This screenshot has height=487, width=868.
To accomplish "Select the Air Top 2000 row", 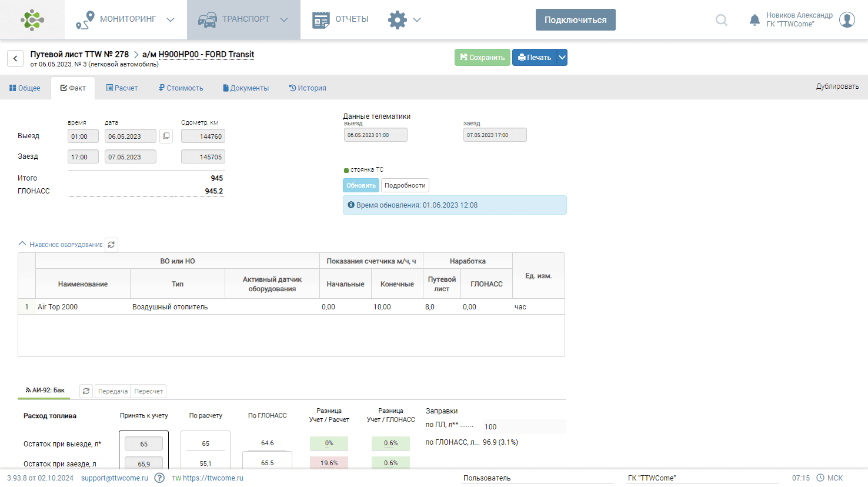I will click(291, 307).
